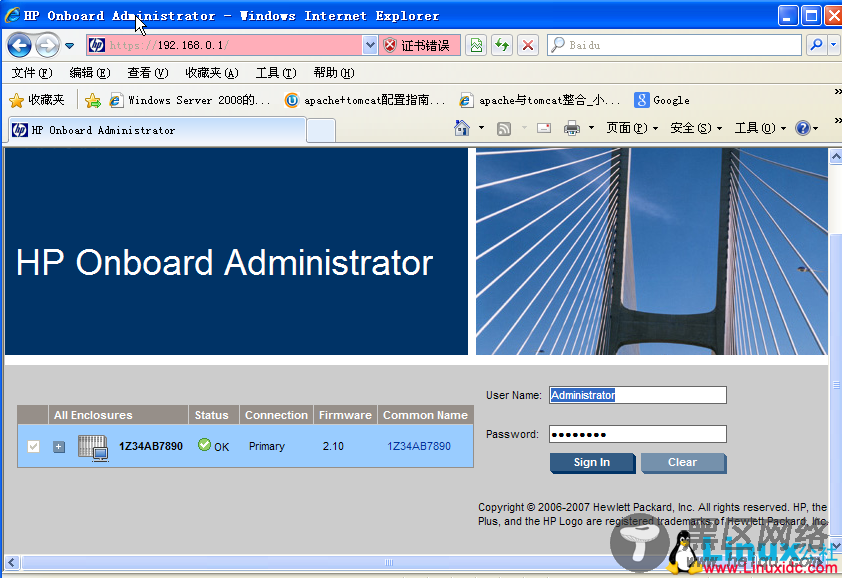Click the RSS feeds icon

(504, 128)
